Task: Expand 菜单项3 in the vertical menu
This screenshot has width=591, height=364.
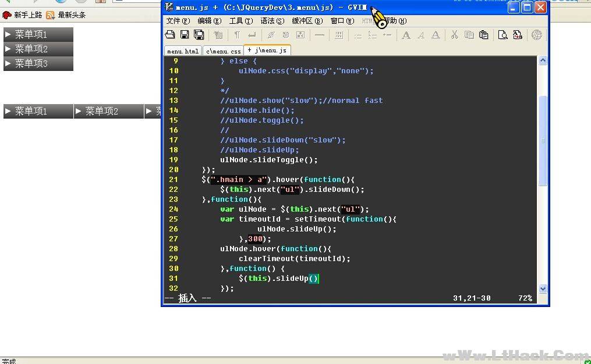Action: 38,63
